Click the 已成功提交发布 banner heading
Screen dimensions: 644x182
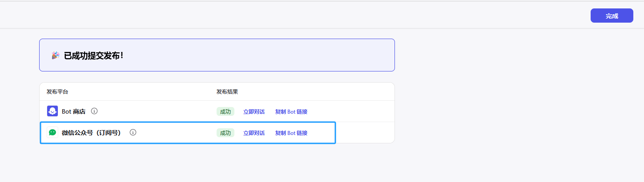pyautogui.click(x=94, y=55)
